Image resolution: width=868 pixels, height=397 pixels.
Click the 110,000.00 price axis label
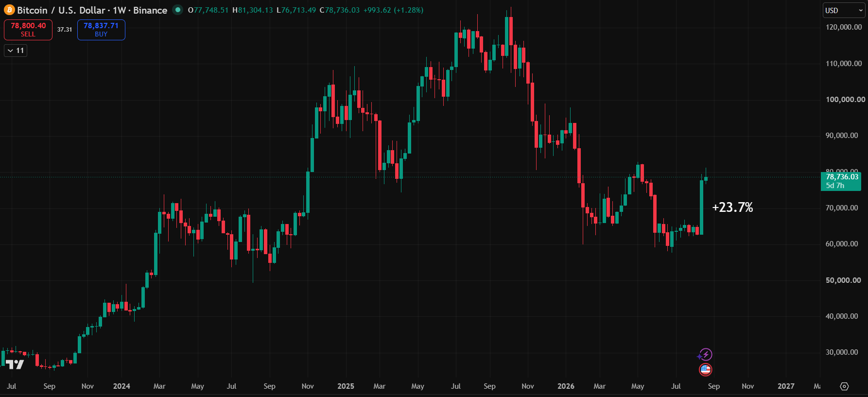(844, 64)
